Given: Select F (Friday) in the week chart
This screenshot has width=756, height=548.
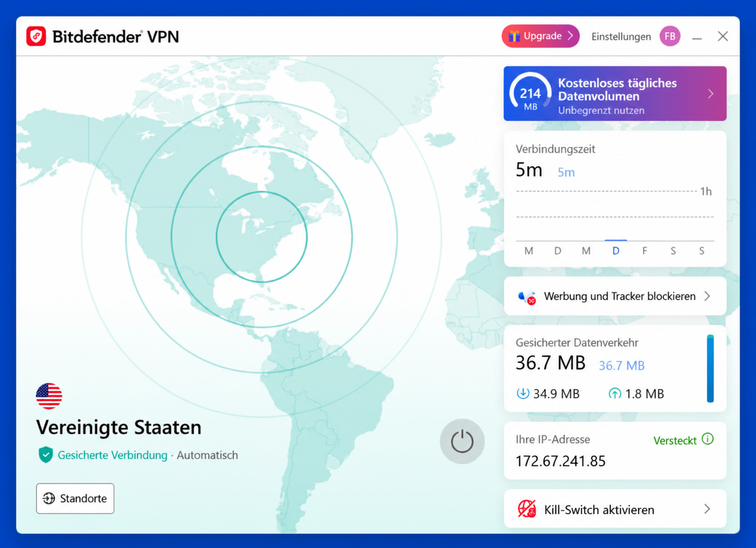Looking at the screenshot, I should point(645,251).
